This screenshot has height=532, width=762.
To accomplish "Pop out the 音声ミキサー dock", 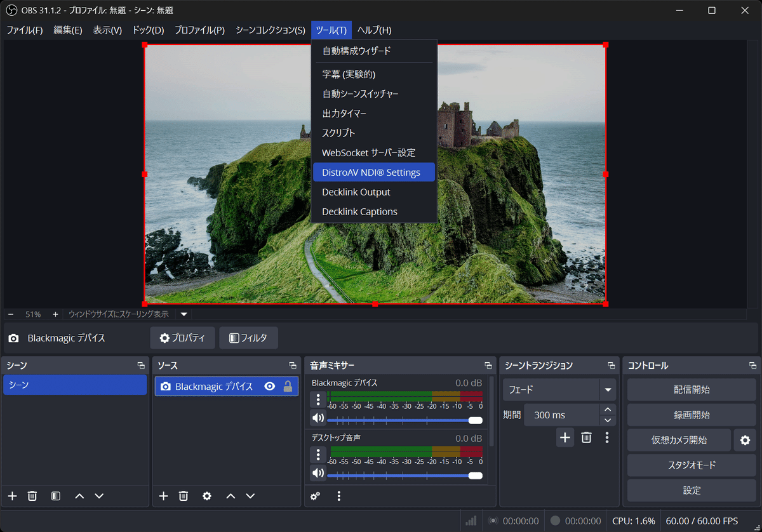I will (488, 365).
